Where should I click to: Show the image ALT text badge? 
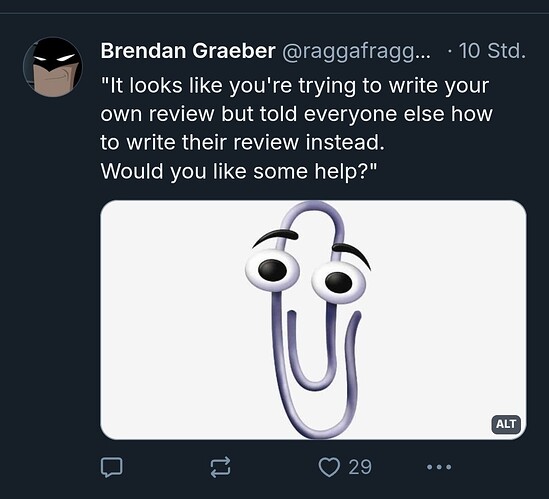tap(506, 424)
